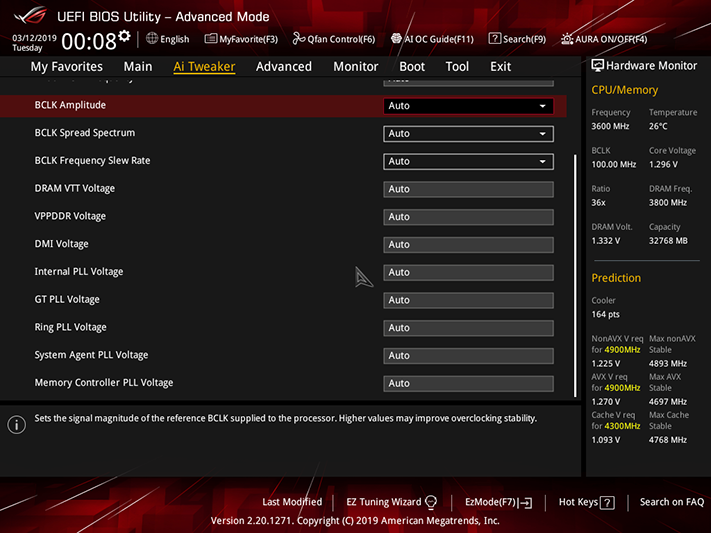The width and height of the screenshot is (711, 533).
Task: Open the Monitor tab
Action: pos(356,67)
